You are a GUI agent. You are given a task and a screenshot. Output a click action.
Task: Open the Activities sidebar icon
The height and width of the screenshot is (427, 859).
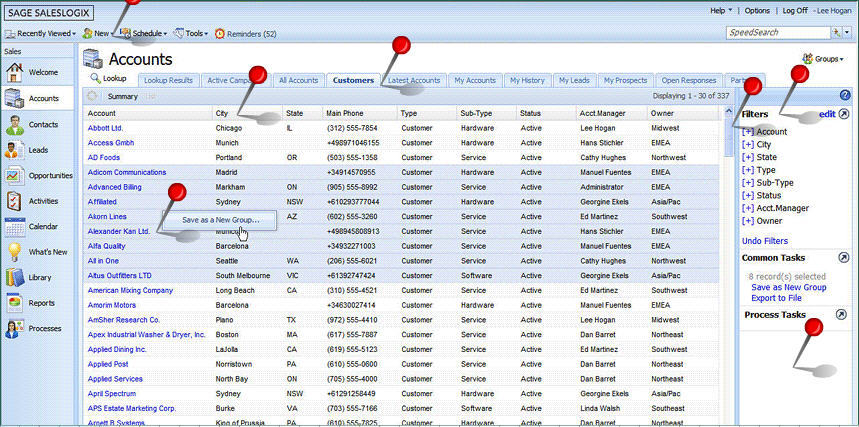pyautogui.click(x=15, y=201)
